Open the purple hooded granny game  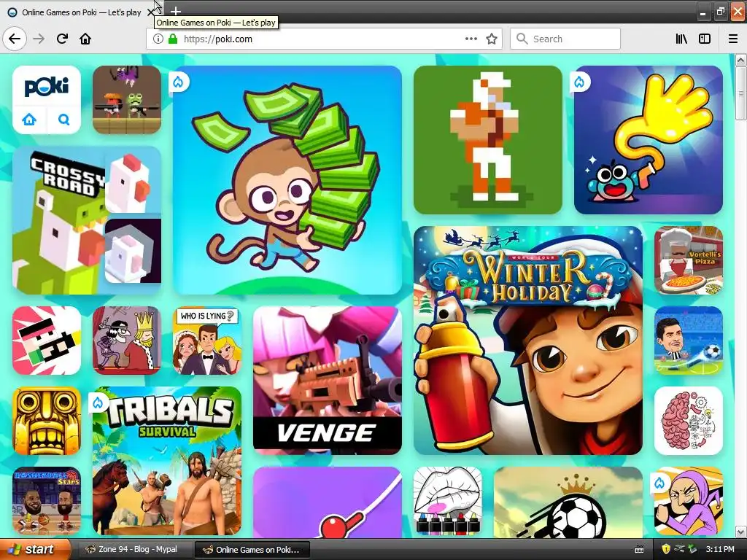pyautogui.click(x=689, y=501)
